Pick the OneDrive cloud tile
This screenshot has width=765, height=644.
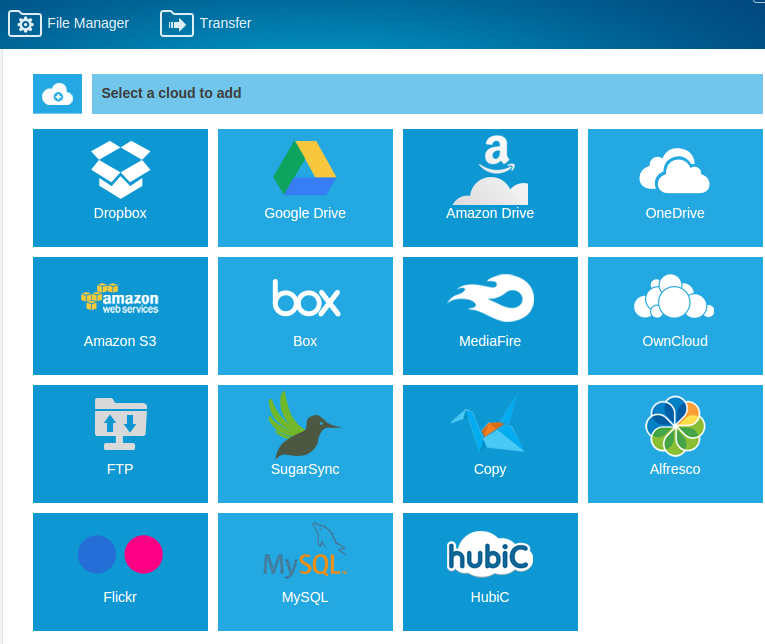675,187
